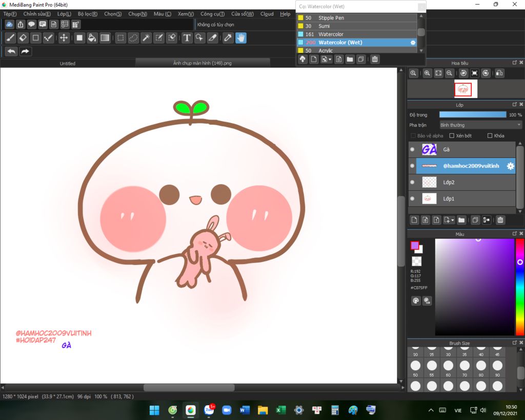Open the Chỉnh sửa(E) menu

(x=37, y=14)
